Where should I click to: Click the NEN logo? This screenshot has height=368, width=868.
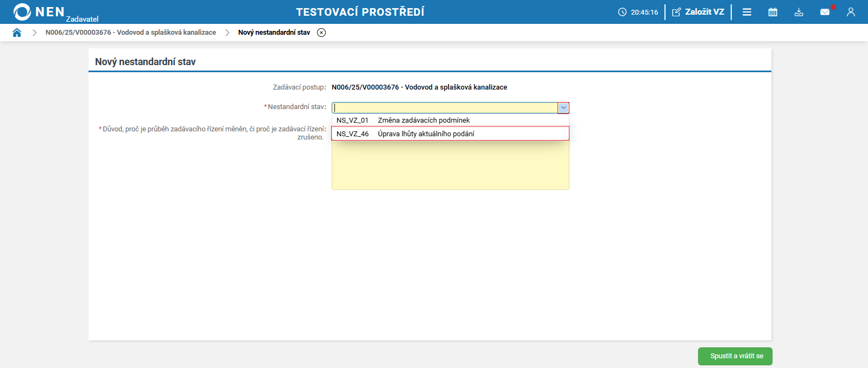[x=39, y=12]
